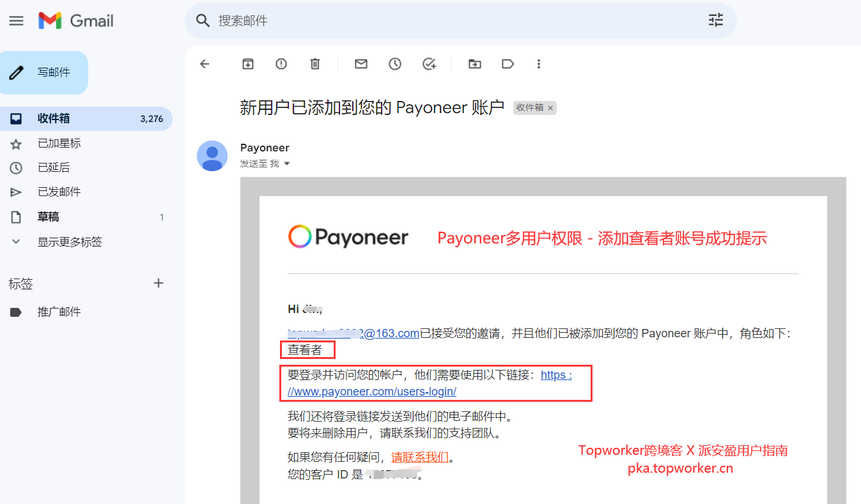Click the @163.com email address link

coord(353,333)
